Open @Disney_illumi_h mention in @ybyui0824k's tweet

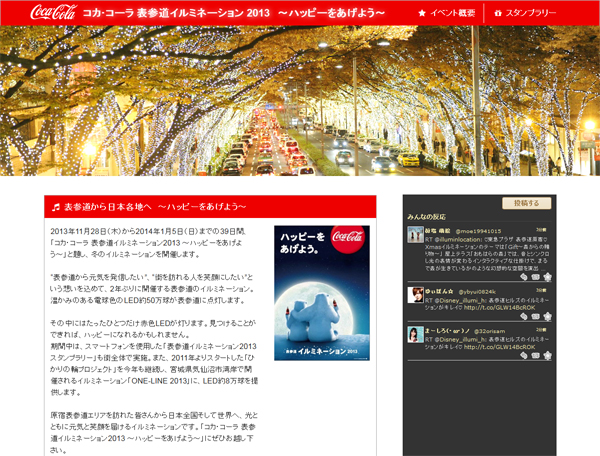[461, 300]
